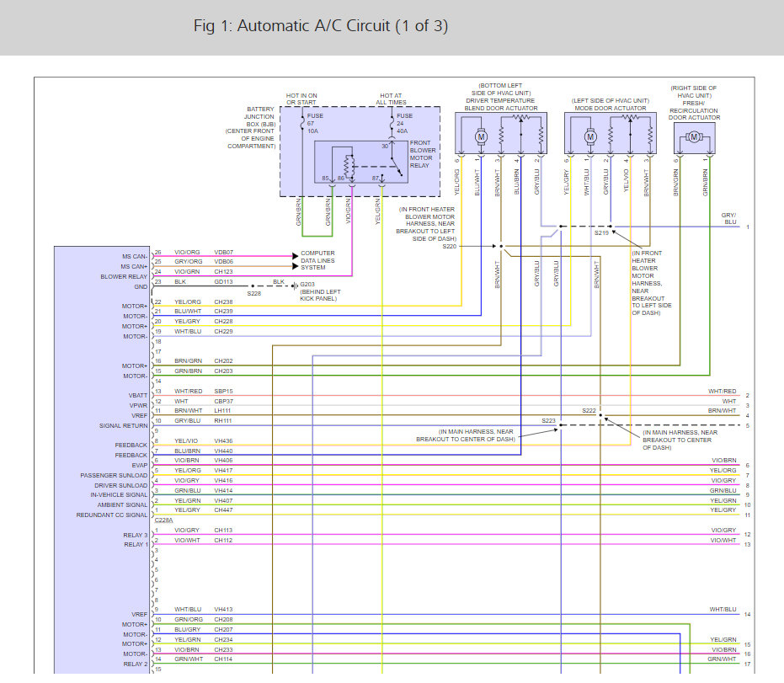This screenshot has height=683, width=784.
Task: Click the motor symbol in the mode door actuator
Action: [x=590, y=136]
